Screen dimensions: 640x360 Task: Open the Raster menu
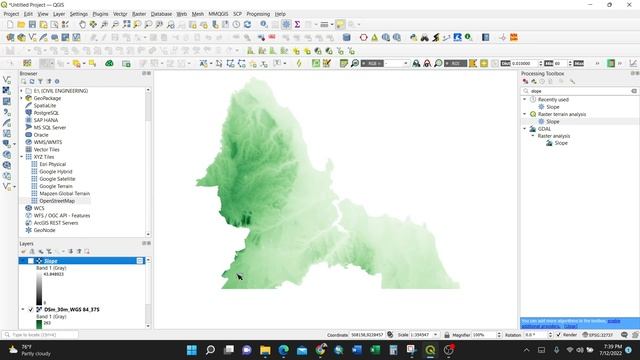pos(139,14)
